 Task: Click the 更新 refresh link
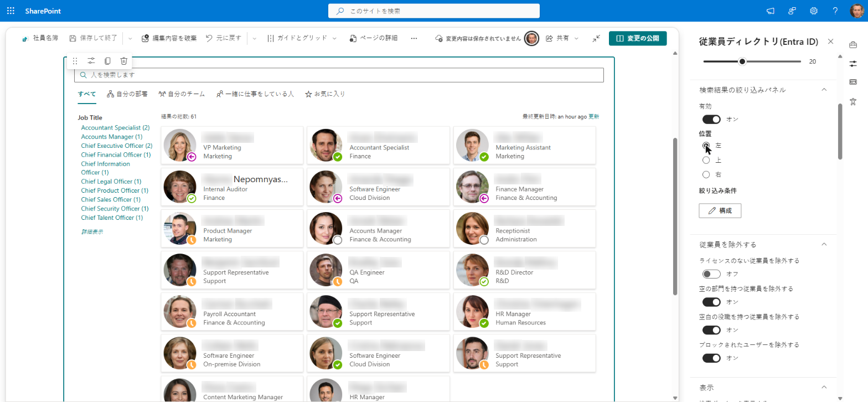593,116
